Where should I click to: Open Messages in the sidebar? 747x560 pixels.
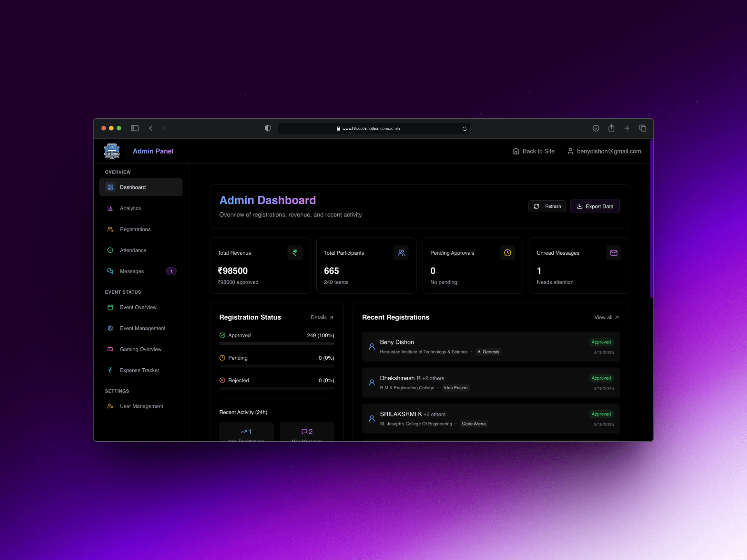[x=140, y=271]
